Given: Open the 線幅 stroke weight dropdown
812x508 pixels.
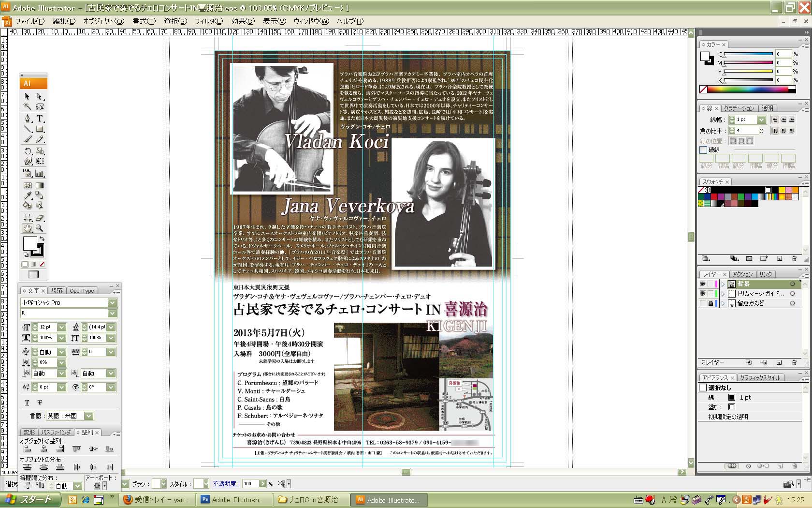Looking at the screenshot, I should 762,120.
